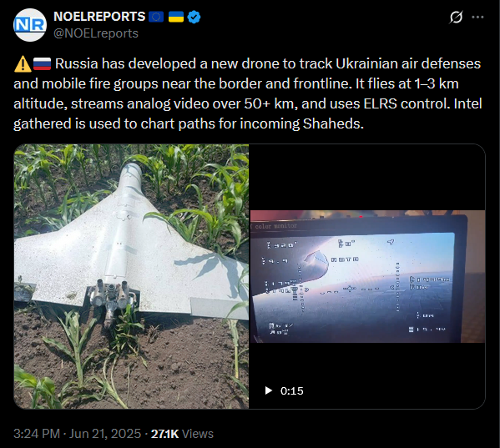
Task: Click the Russian flag emoji in tweet
Action: (42, 63)
